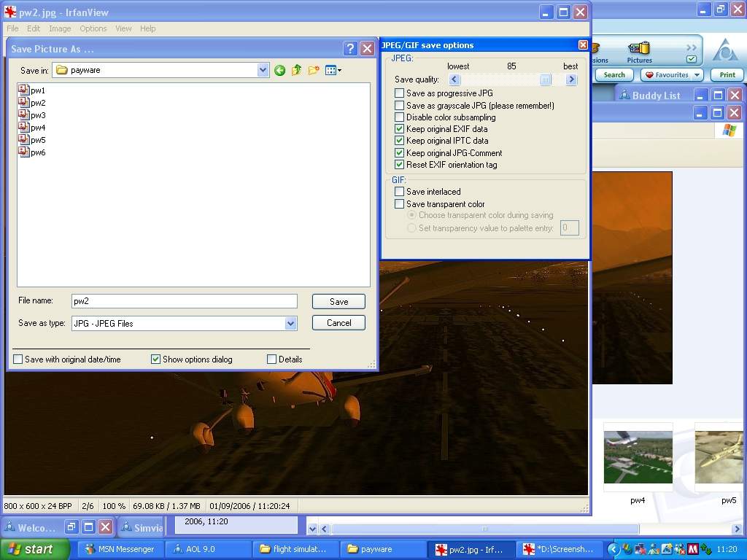
Task: Click the File name text field
Action: coord(184,301)
